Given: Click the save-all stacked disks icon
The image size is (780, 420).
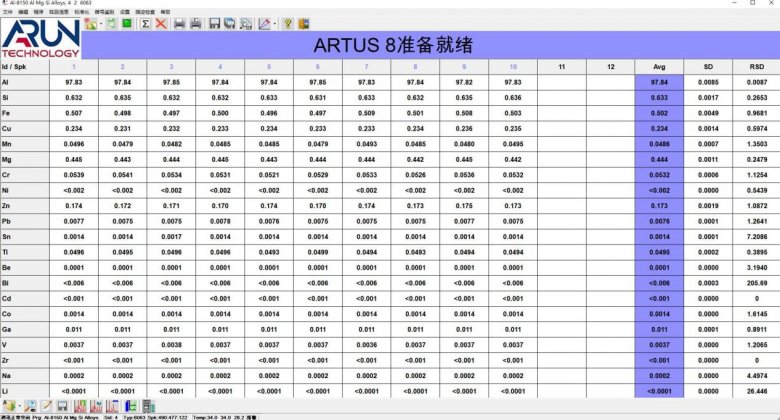Looking at the screenshot, I should 230,23.
